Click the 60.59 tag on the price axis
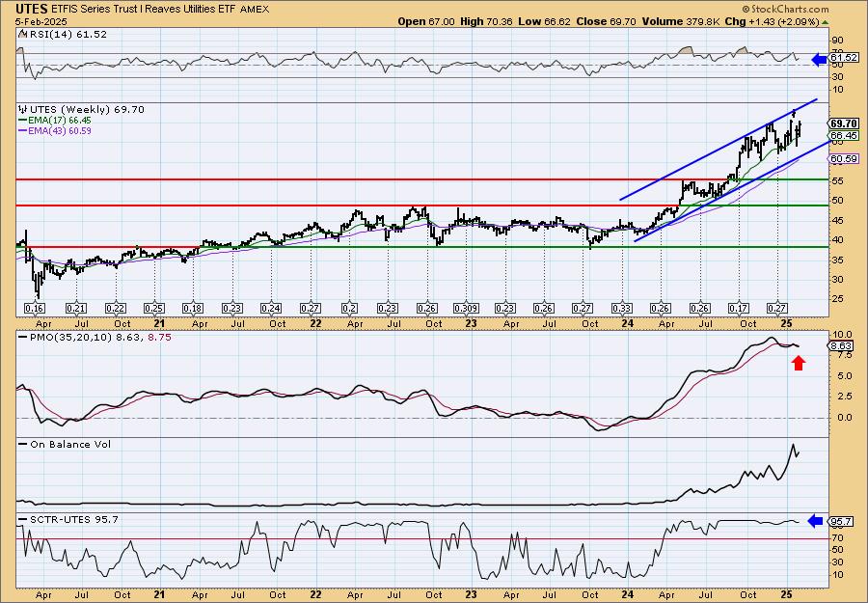 tap(844, 159)
